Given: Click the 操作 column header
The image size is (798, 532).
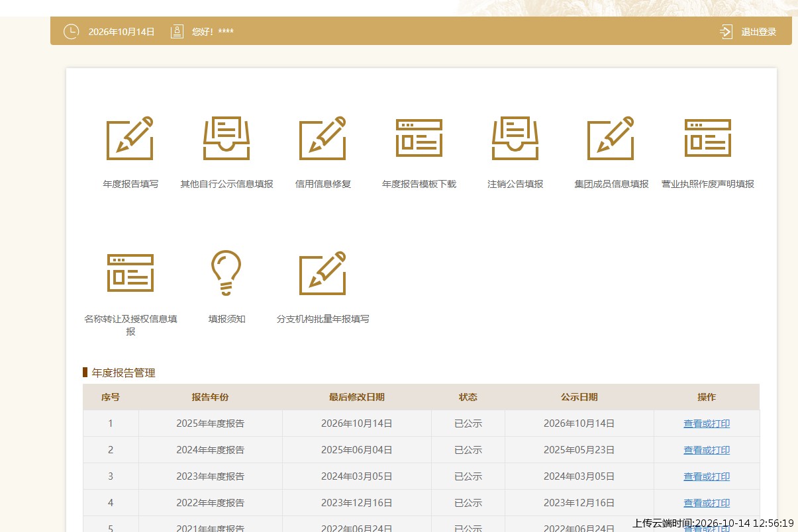Looking at the screenshot, I should [x=707, y=397].
